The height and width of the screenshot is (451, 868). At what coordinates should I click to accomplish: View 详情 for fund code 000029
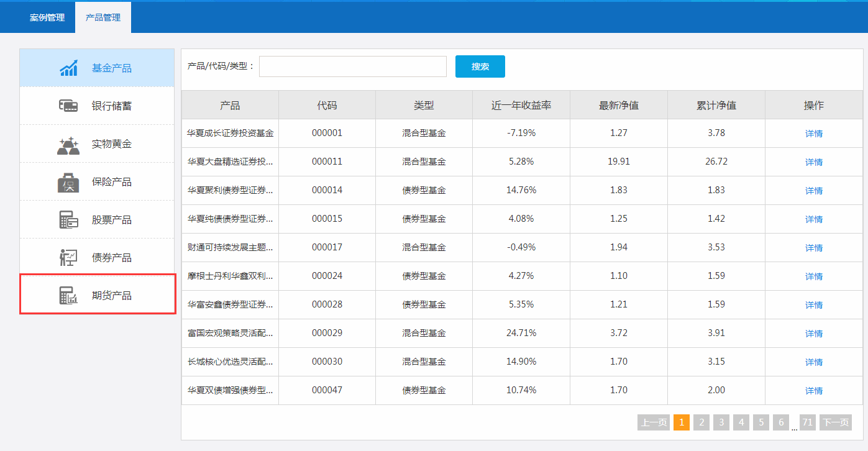(813, 334)
